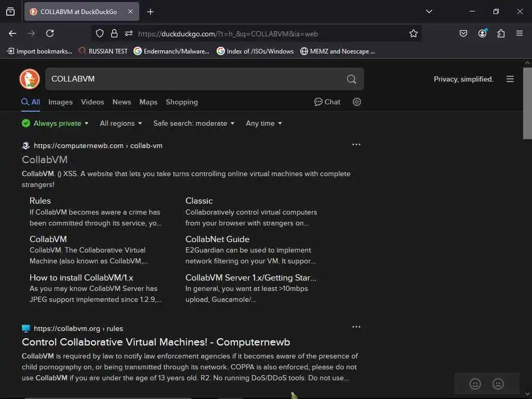Open the list all tabs chevron
Image resolution: width=532 pixels, height=399 pixels.
pyautogui.click(x=429, y=11)
